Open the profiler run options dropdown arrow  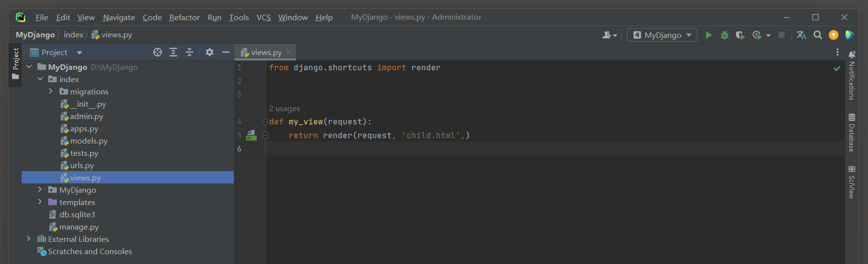(x=768, y=35)
